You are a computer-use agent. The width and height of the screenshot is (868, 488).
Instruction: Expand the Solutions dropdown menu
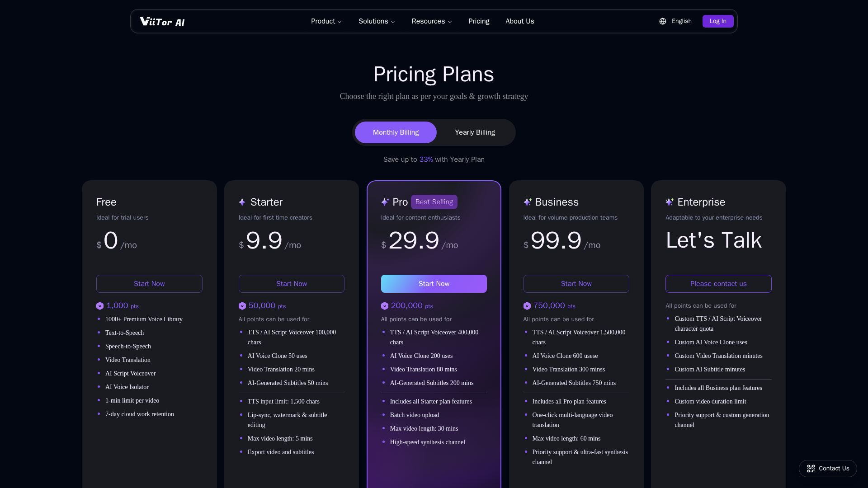pos(377,21)
